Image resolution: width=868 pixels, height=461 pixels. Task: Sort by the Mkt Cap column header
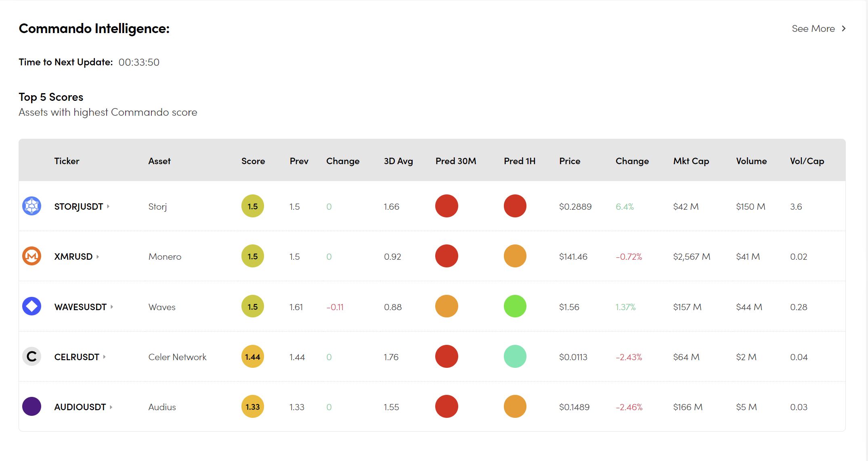691,161
